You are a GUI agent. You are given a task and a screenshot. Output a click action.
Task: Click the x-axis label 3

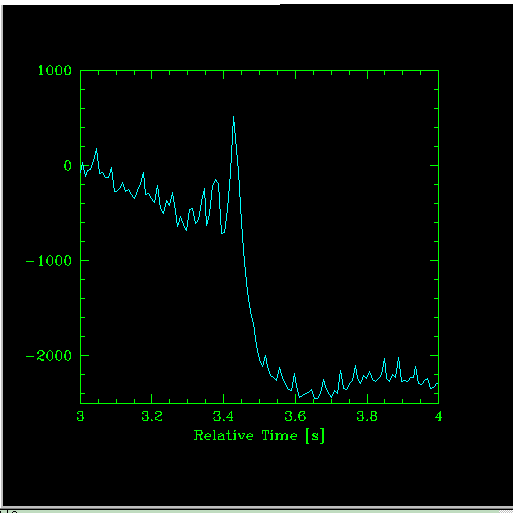pos(80,416)
